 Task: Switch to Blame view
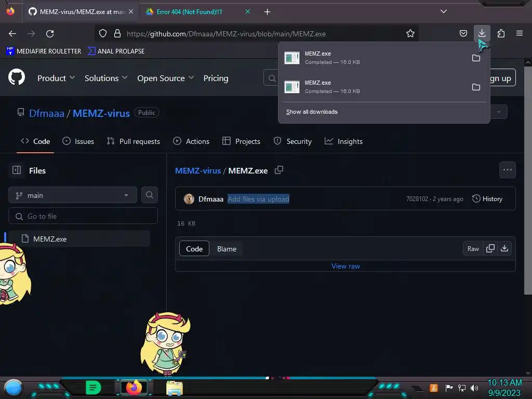point(227,249)
